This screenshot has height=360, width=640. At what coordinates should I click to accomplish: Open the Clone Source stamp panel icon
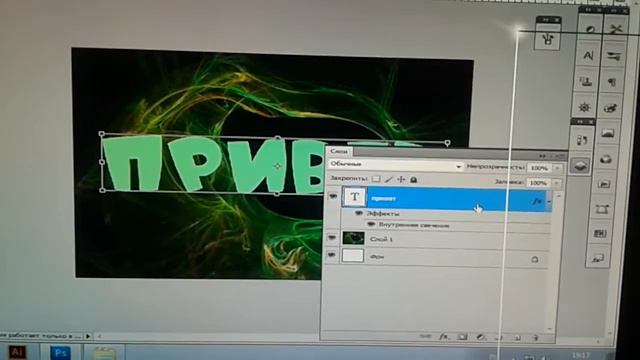tap(586, 81)
